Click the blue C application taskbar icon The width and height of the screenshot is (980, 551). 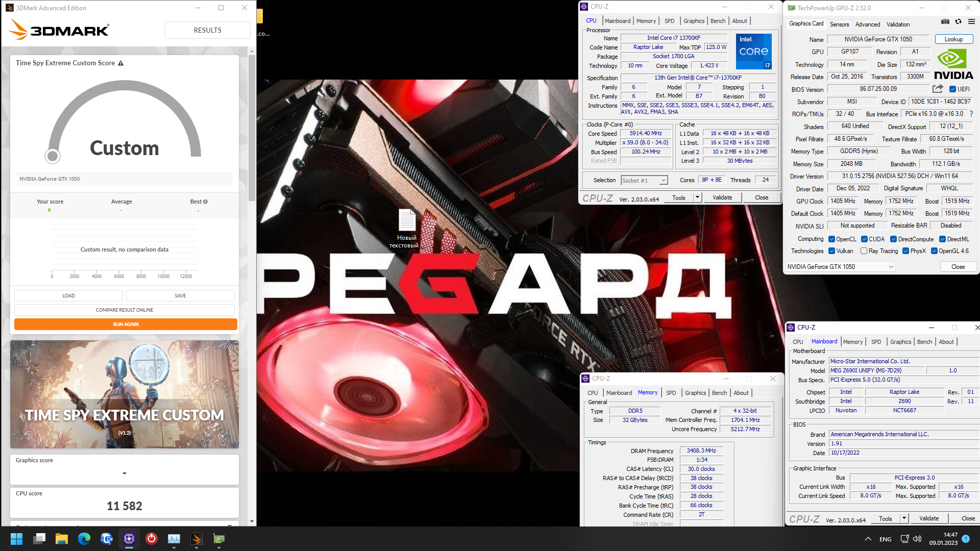click(x=107, y=539)
